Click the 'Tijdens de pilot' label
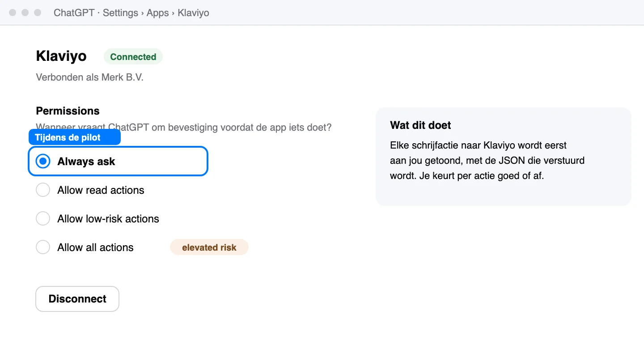Screen dimensions: 644x358 pyautogui.click(x=75, y=137)
